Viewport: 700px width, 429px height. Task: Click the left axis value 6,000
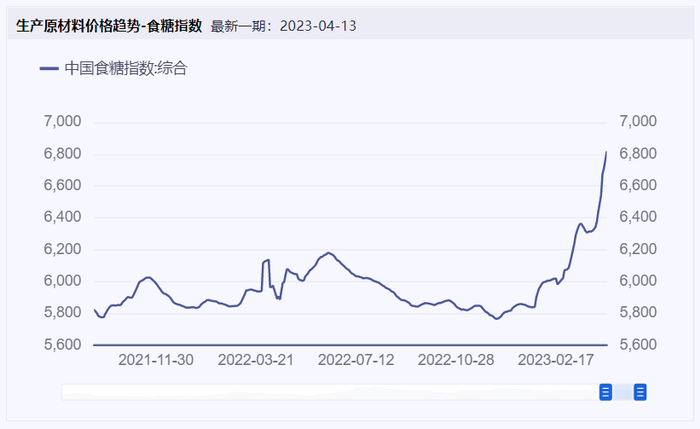tap(62, 280)
